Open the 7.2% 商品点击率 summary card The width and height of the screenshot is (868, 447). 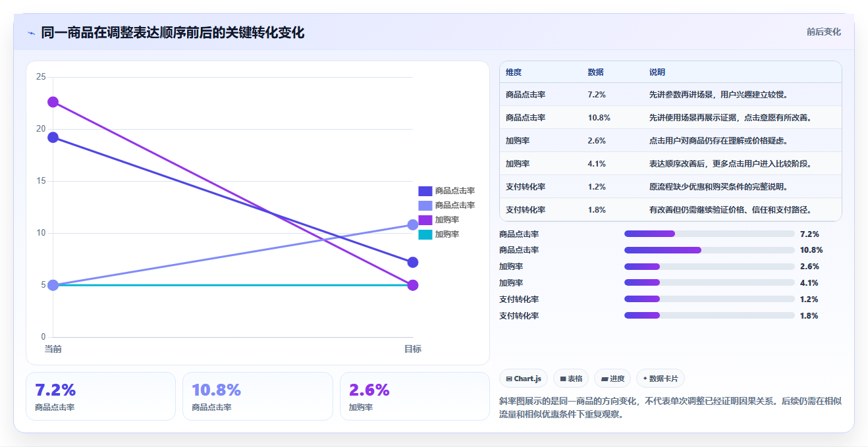101,396
